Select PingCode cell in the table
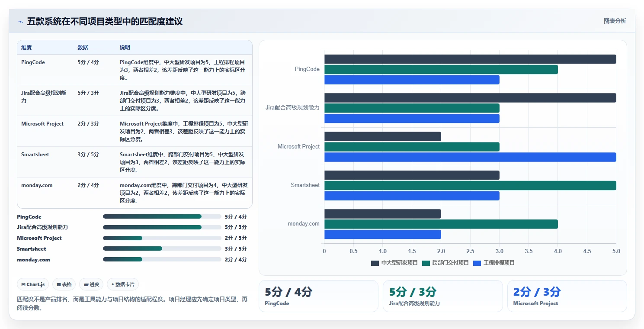This screenshot has height=329, width=644. tap(33, 62)
